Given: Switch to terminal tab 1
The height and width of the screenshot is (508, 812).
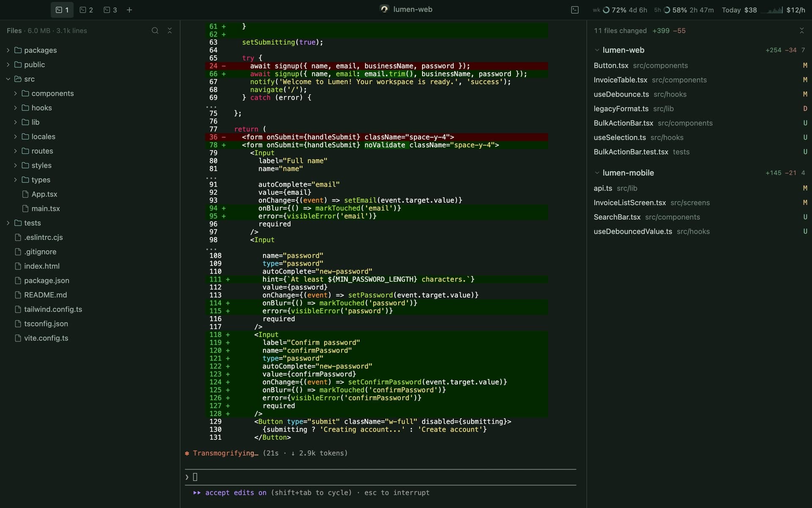Looking at the screenshot, I should 62,10.
